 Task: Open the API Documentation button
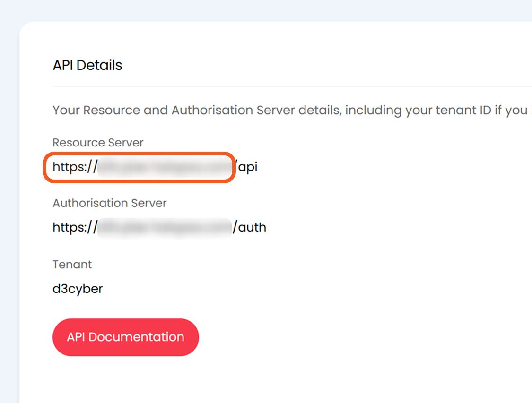coord(125,337)
